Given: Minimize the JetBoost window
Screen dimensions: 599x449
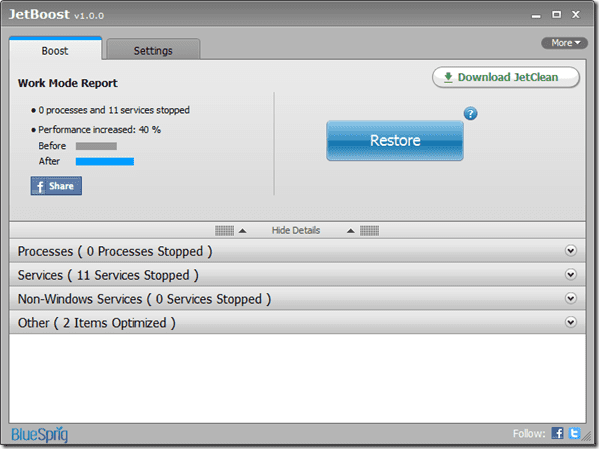Looking at the screenshot, I should (536, 15).
